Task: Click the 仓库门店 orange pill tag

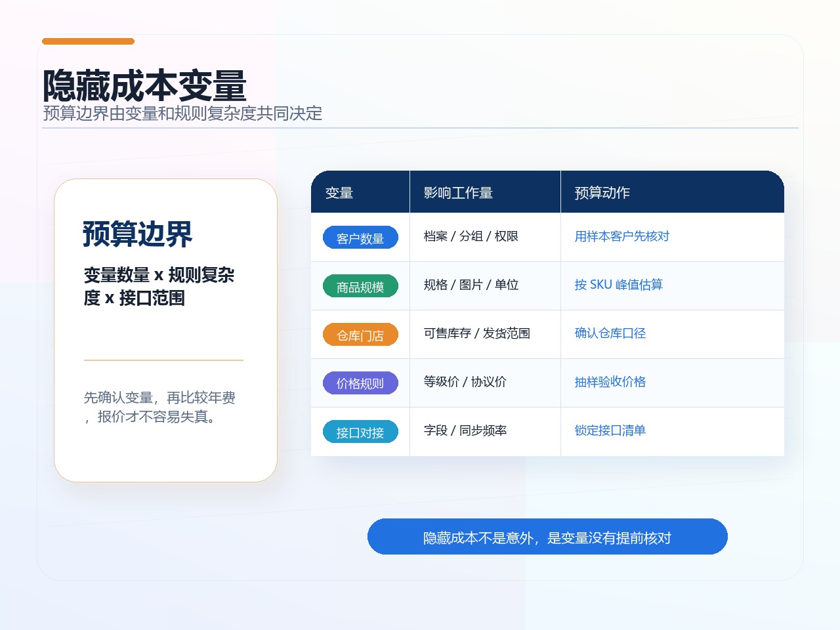Action: (x=360, y=335)
